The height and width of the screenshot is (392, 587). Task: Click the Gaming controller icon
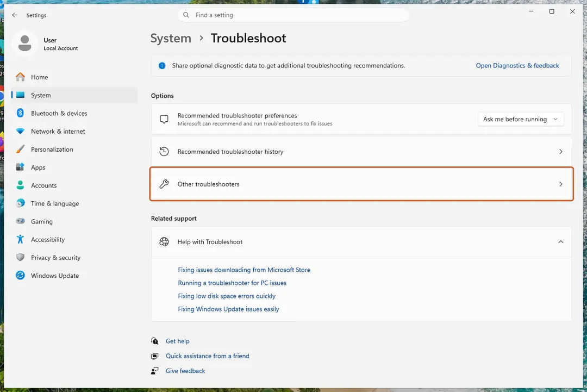tap(20, 221)
